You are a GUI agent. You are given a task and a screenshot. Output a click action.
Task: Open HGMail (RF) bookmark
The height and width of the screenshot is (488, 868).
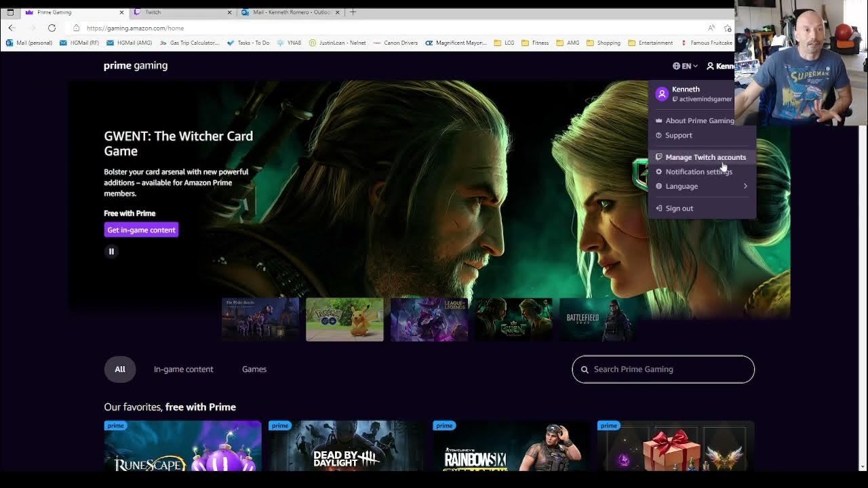click(79, 43)
